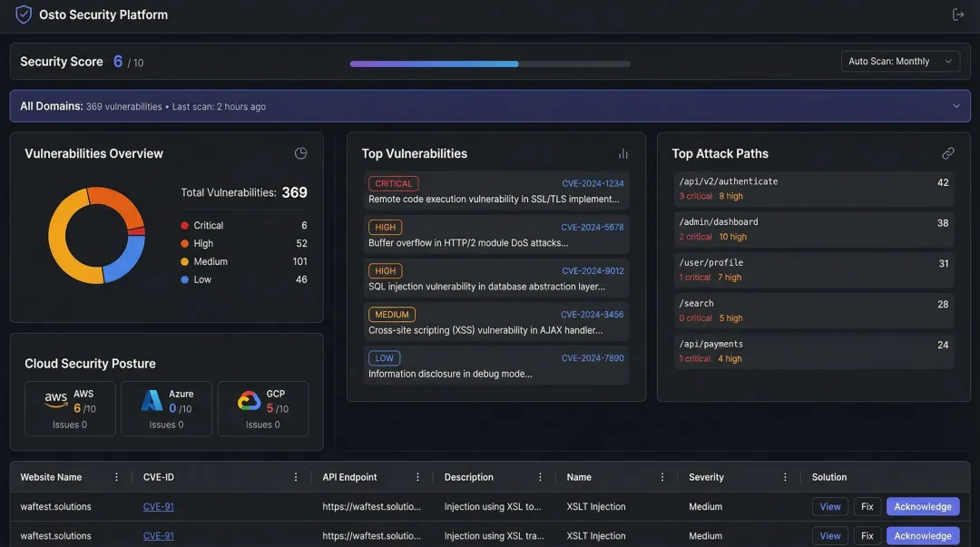This screenshot has height=547, width=980.
Task: Click the logout icon in top-right corner
Action: (958, 14)
